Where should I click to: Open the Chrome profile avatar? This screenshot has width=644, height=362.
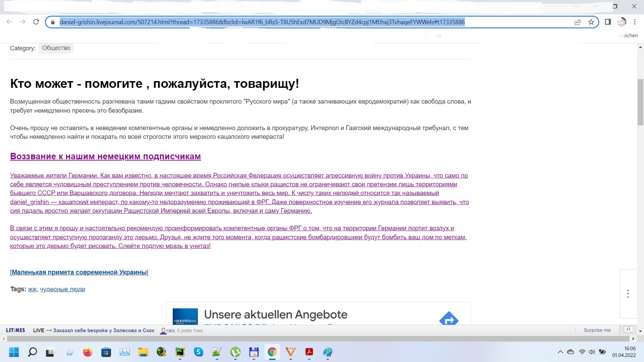click(x=622, y=22)
